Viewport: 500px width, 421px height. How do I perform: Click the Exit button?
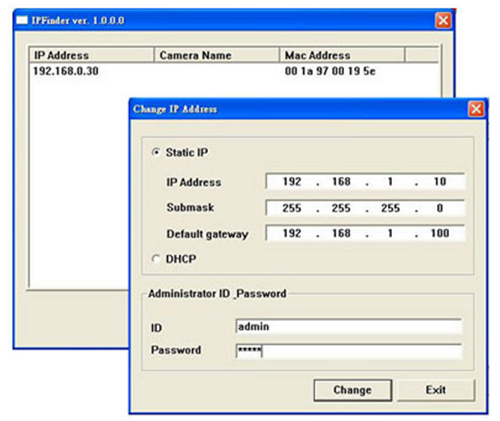[x=435, y=390]
